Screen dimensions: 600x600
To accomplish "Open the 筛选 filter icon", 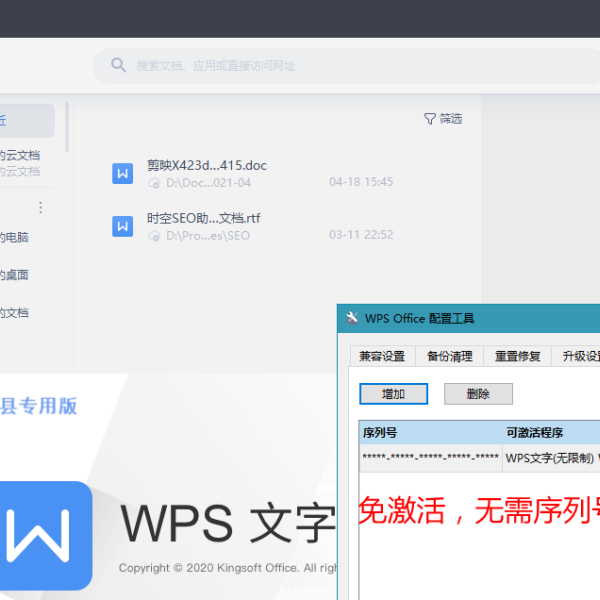I will pyautogui.click(x=430, y=119).
